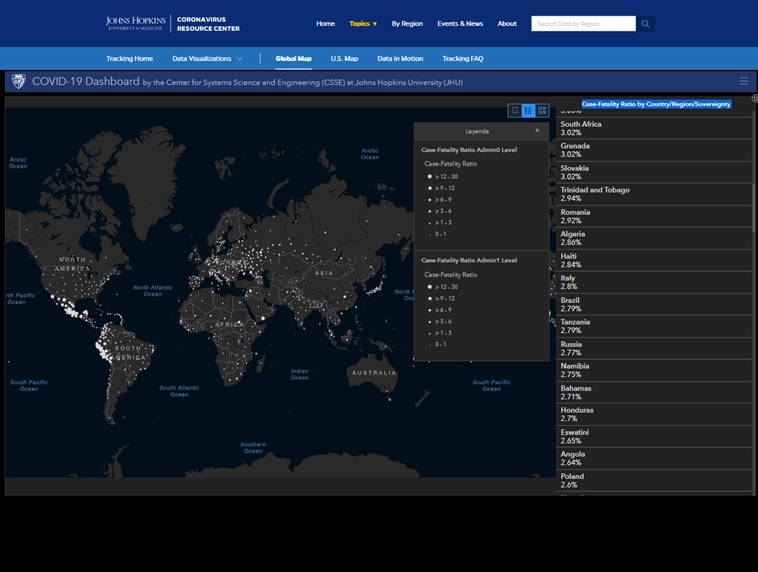This screenshot has width=758, height=572.
Task: Click the JHU shield logo in dashboard header
Action: 18,81
